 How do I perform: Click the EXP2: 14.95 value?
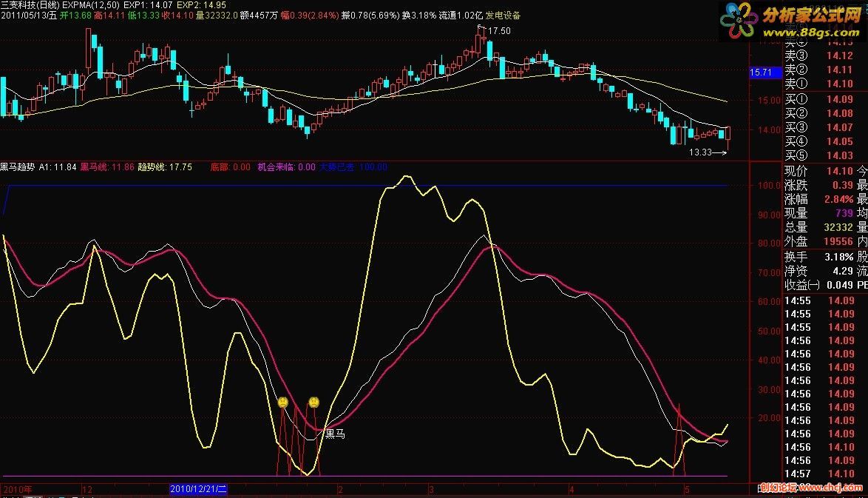(202, 5)
